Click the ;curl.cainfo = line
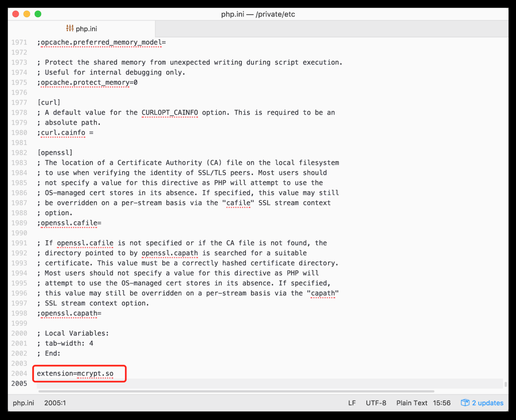 click(65, 133)
